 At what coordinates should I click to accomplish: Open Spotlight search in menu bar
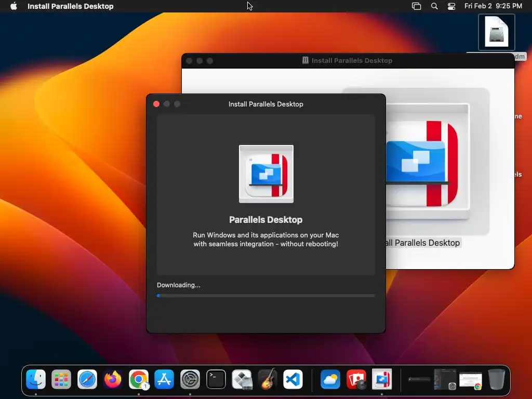(x=434, y=6)
